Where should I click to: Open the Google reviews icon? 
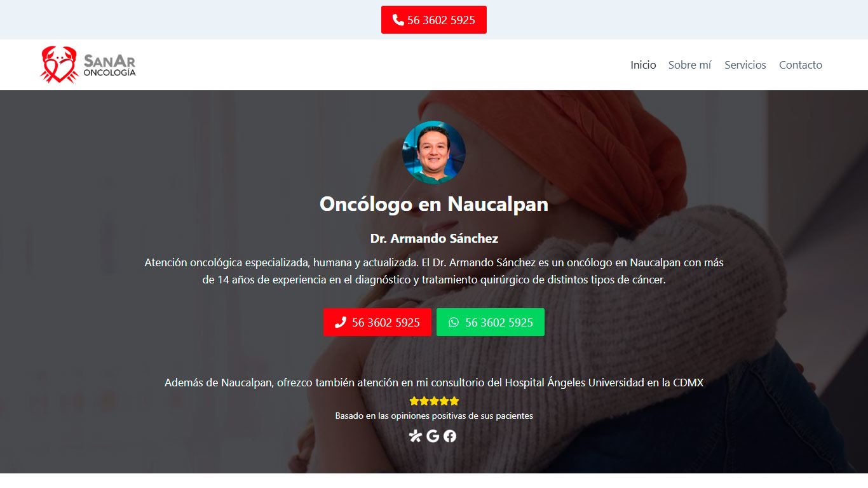(x=433, y=436)
